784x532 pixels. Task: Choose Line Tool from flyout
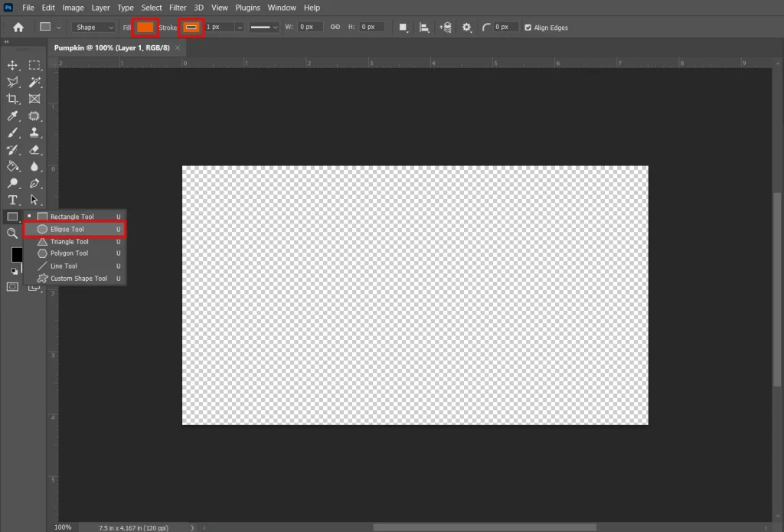75,266
